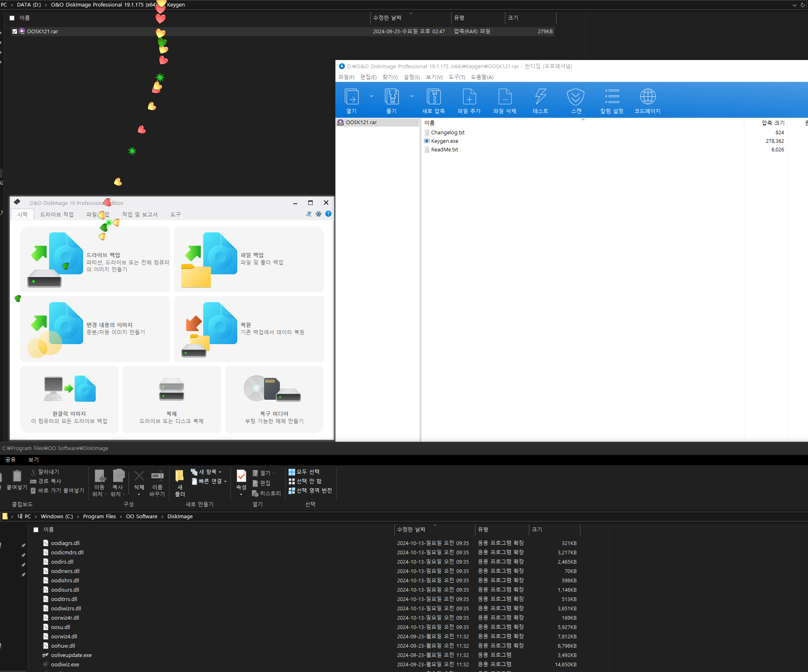Click the address bar refresh button

click(x=803, y=5)
